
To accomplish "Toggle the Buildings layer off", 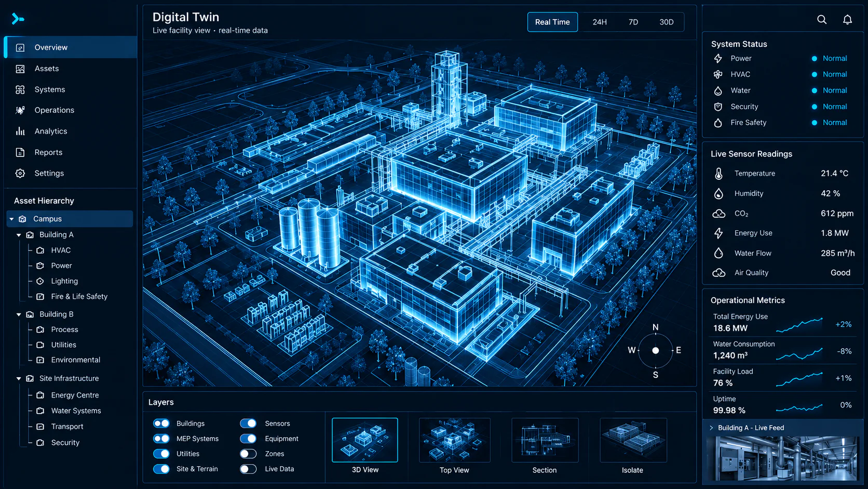I will [x=161, y=424].
